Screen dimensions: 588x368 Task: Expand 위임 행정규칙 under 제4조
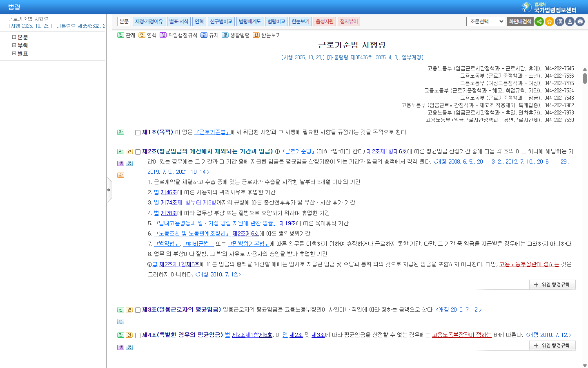pyautogui.click(x=552, y=346)
